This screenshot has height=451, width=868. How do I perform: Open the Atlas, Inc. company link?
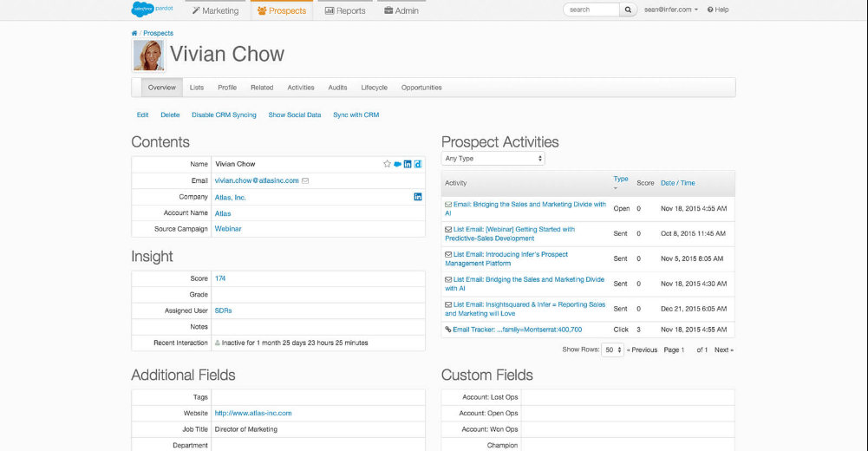[x=231, y=198]
